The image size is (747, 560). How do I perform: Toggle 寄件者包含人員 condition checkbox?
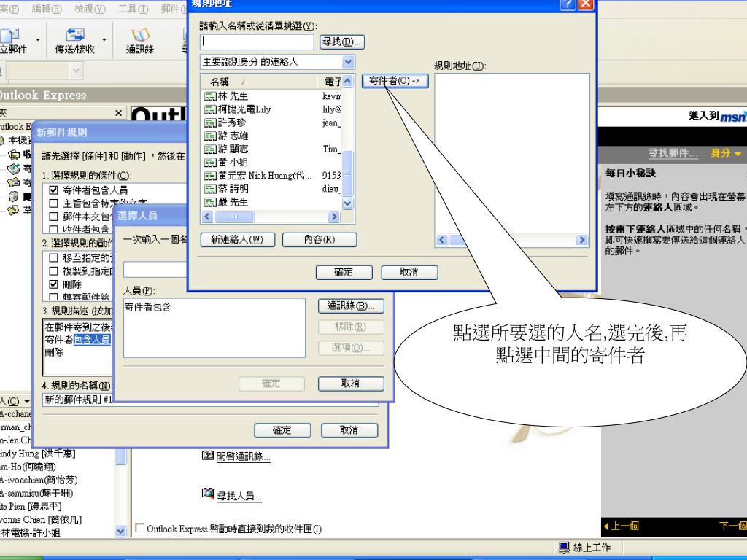click(x=54, y=190)
